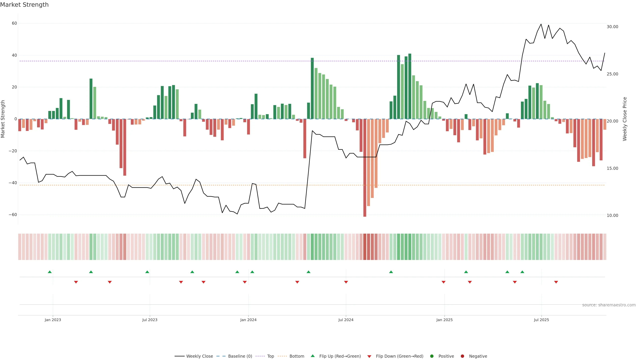Viewport: 644px width, 362px height.
Task: Click the Jan 2025 x-axis tick label
Action: 444,320
